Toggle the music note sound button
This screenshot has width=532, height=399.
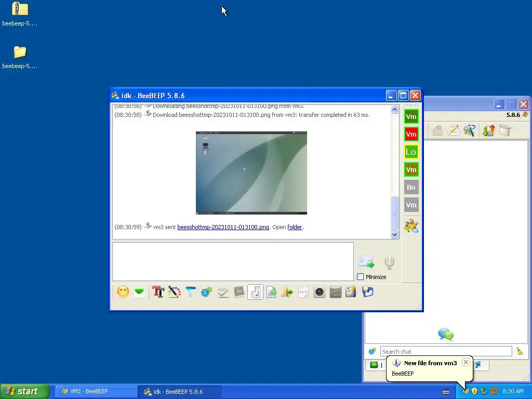[x=256, y=292]
